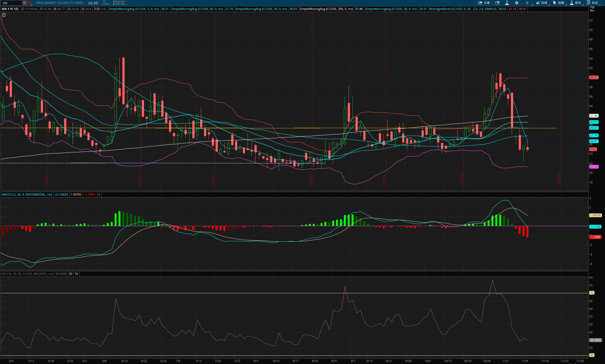
Task: Open the D timeframe selector
Action: click(x=527, y=3)
